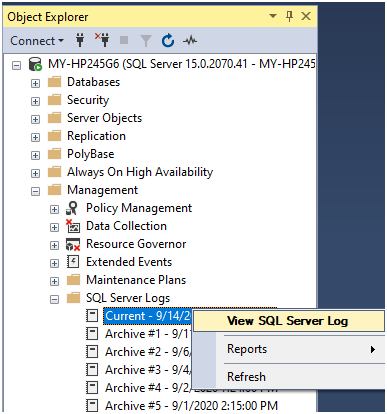Click the Archive #5 log icon
This screenshot has height=414, width=387.
92,405
